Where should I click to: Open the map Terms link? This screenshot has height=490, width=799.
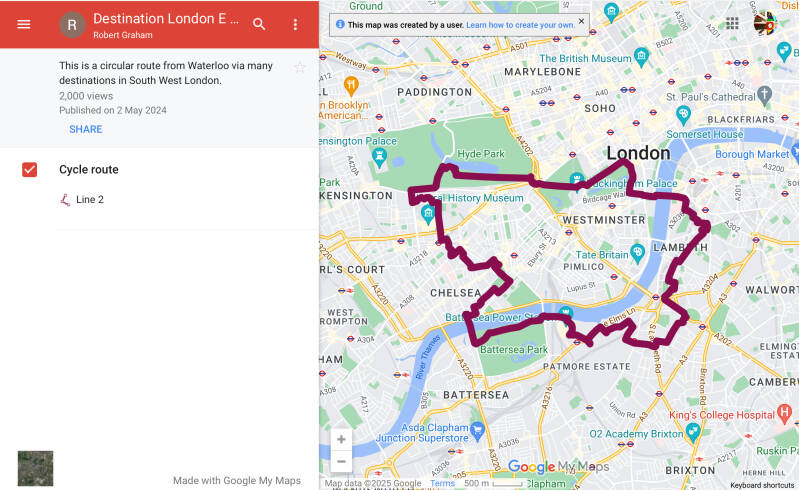442,484
